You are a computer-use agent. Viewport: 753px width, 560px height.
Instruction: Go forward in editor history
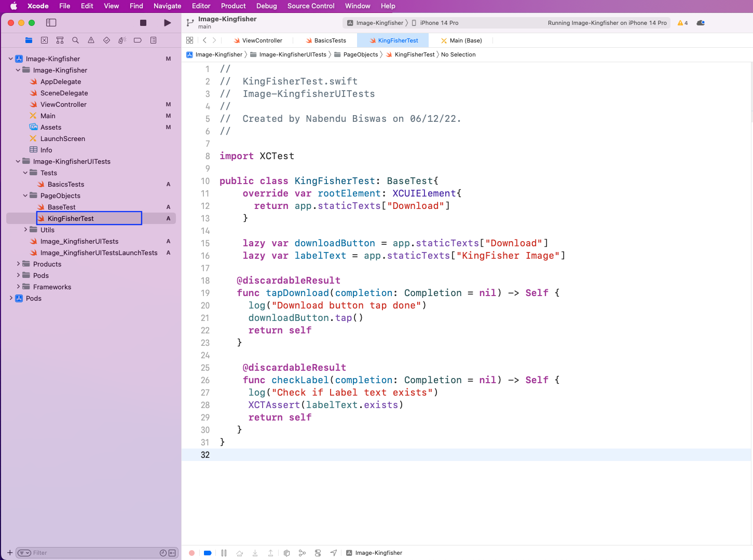click(x=214, y=40)
